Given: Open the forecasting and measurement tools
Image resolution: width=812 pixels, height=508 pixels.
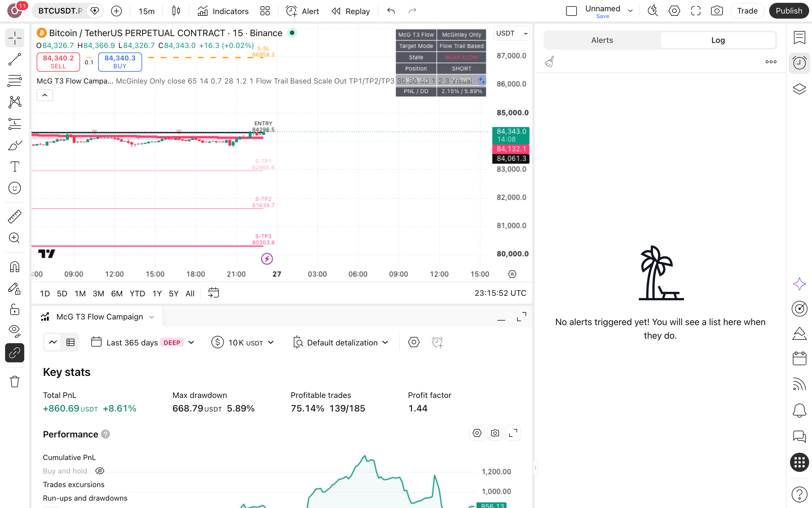Looking at the screenshot, I should pyautogui.click(x=15, y=124).
